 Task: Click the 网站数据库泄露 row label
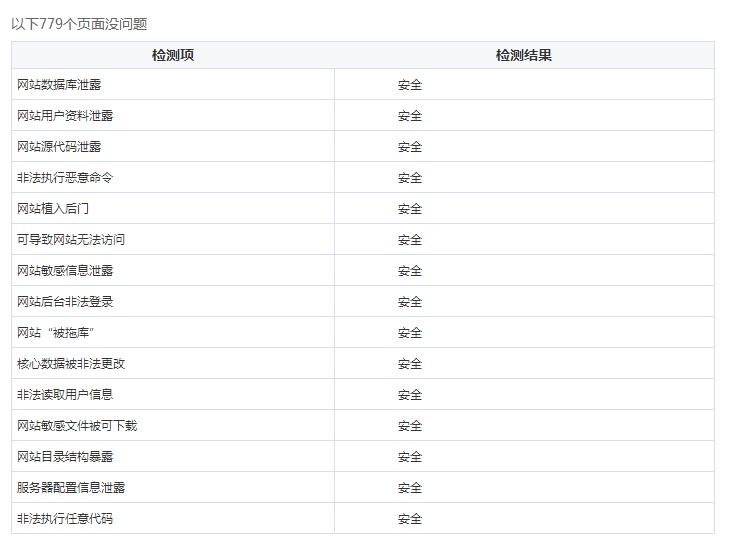pyautogui.click(x=59, y=85)
